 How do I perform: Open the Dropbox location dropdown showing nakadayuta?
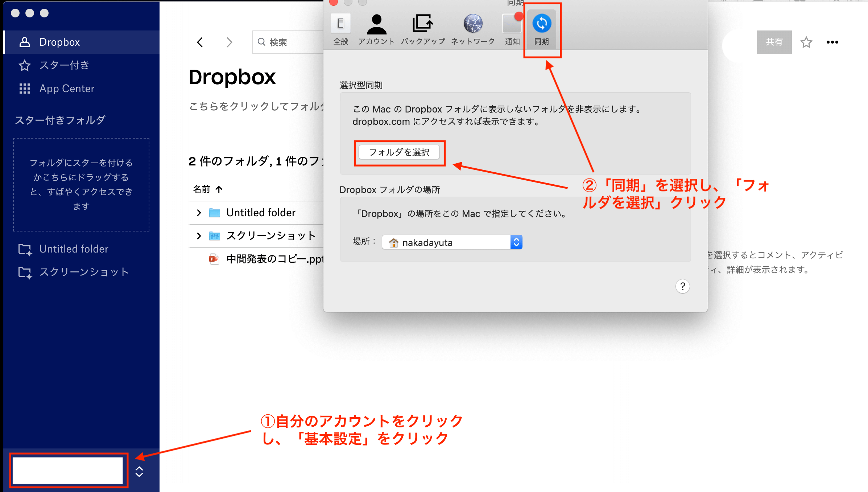point(516,242)
